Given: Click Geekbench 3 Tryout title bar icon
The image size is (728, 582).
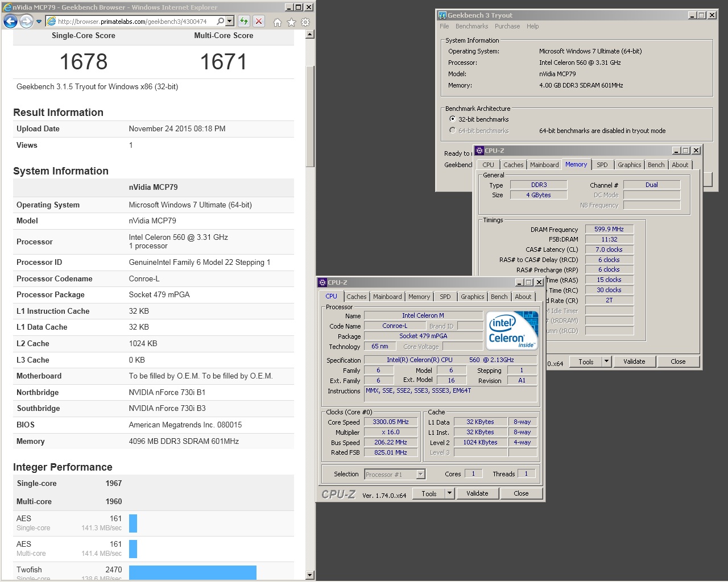Looking at the screenshot, I should [442, 15].
